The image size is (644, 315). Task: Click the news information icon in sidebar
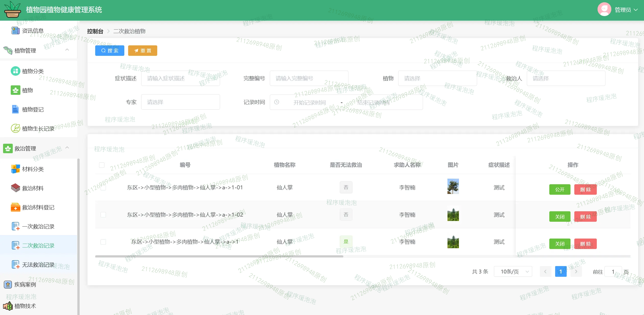coord(15,31)
